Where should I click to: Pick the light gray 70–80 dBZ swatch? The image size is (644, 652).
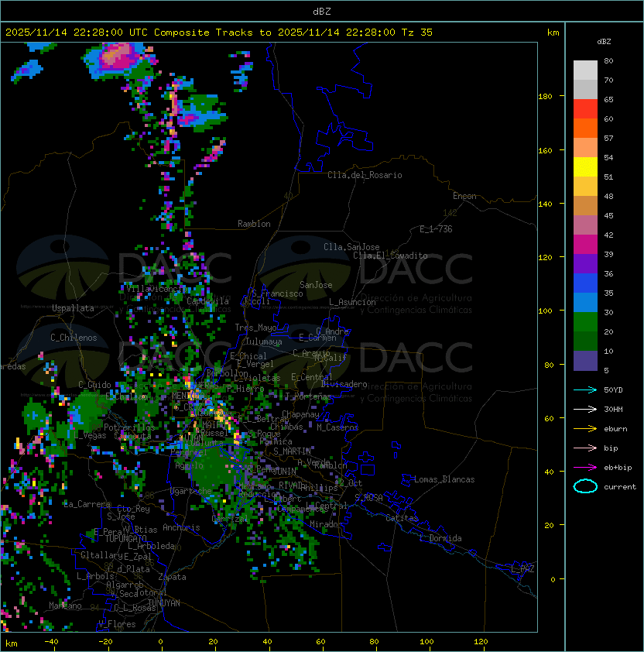[x=585, y=70]
